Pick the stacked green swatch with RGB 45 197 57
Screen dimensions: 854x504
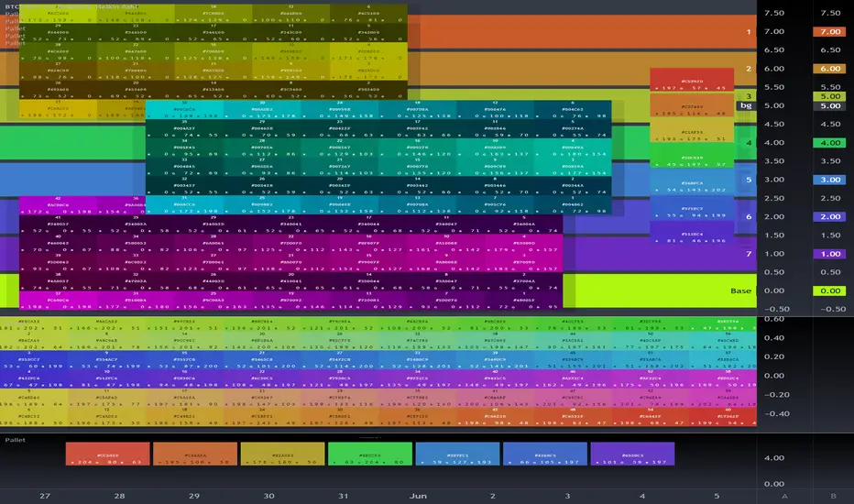(x=692, y=157)
